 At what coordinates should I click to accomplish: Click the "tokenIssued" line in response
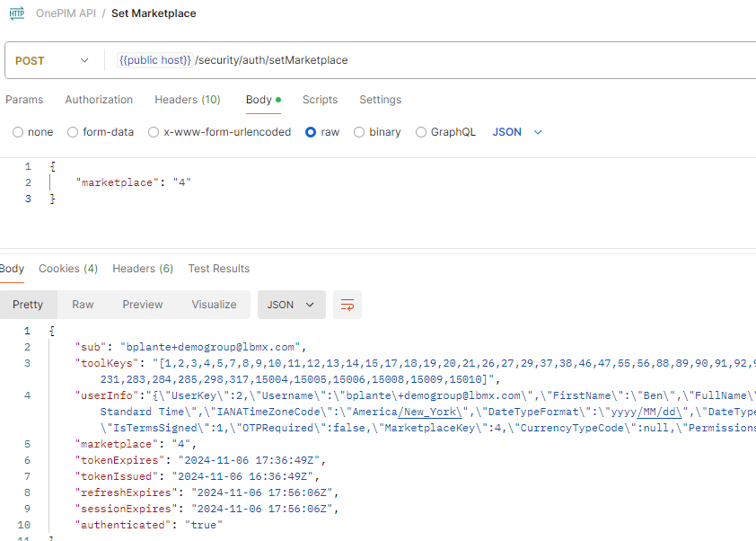[198, 476]
